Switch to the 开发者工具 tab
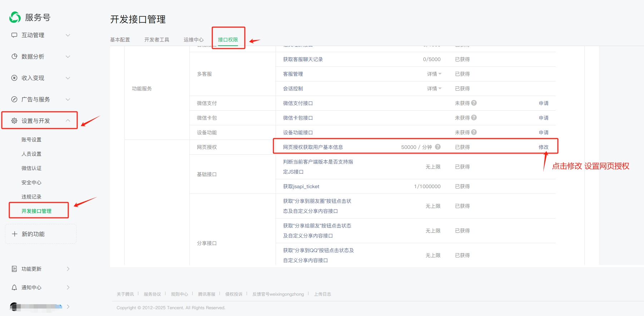The width and height of the screenshot is (644, 316). tap(157, 40)
